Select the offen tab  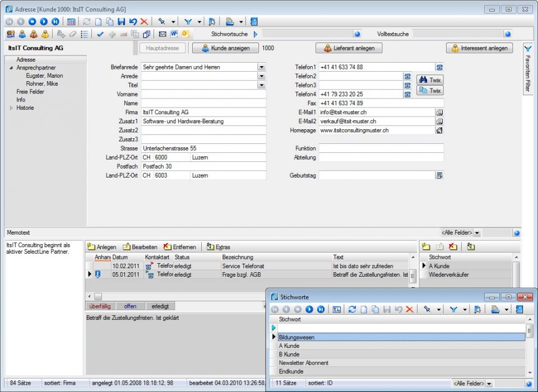tap(130, 306)
